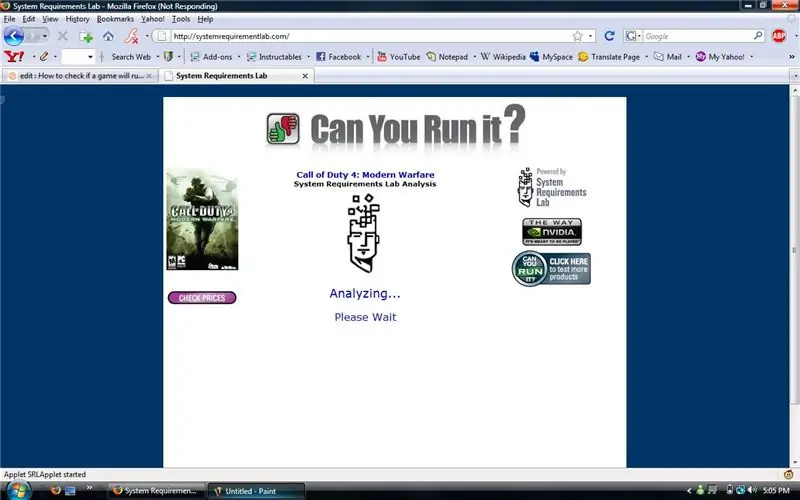Open a new tab with the green plus icon
This screenshot has width=800, height=500.
[86, 37]
